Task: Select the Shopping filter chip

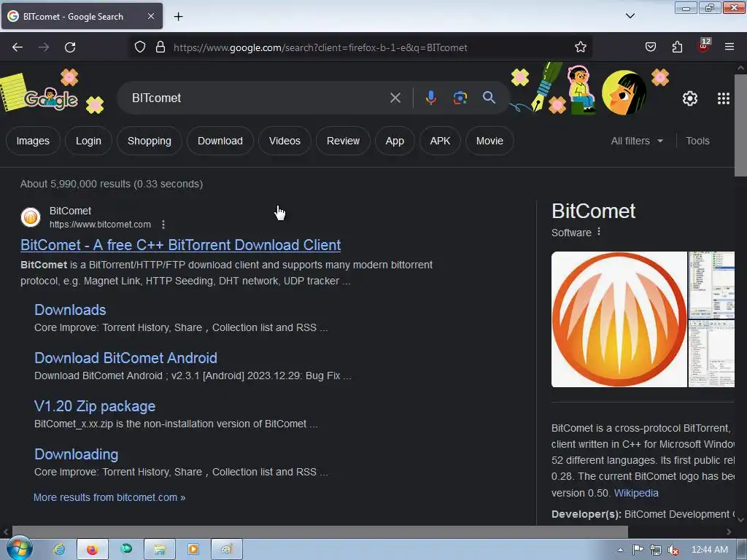Action: (x=149, y=141)
